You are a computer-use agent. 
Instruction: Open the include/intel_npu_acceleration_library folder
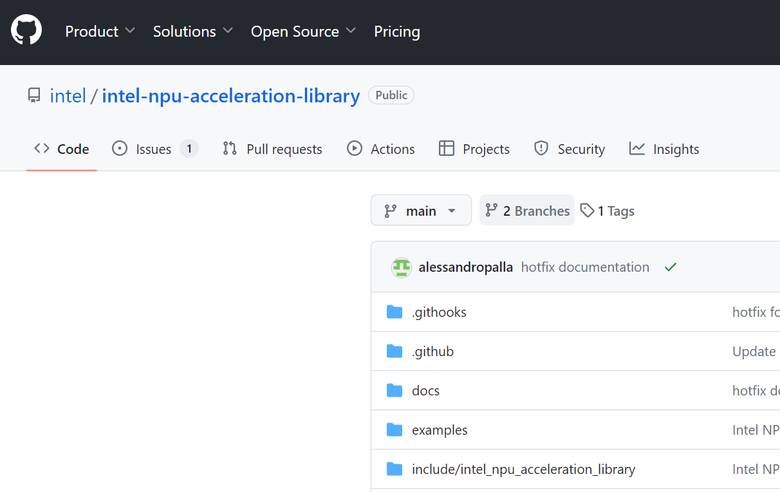point(523,469)
